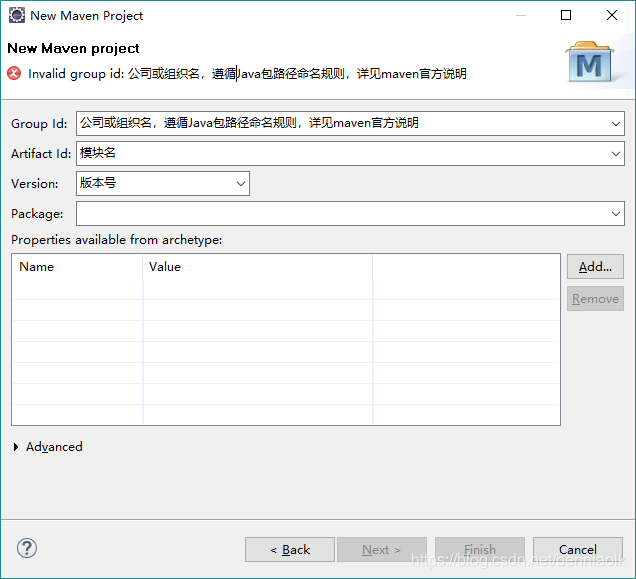Maximize the New Maven Project window
The image size is (636, 579).
(566, 15)
